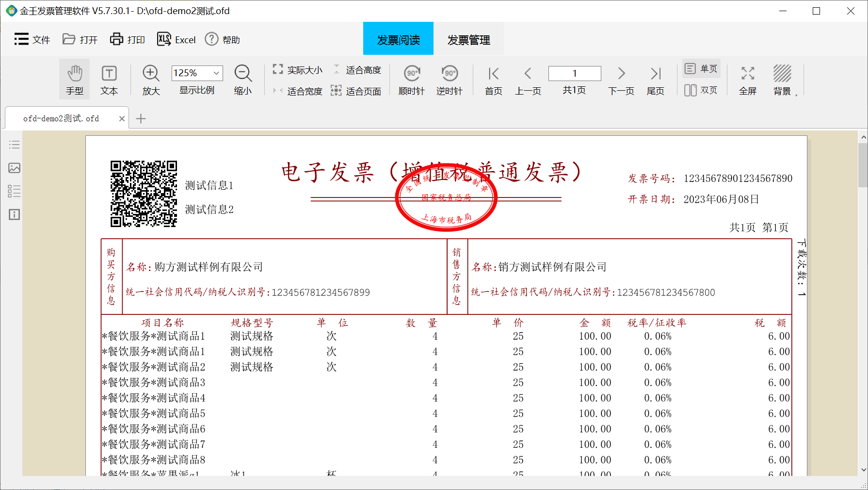Viewport: 868px width, 490px height.
Task: Enter fullscreen mode (全屏)
Action: coord(747,79)
